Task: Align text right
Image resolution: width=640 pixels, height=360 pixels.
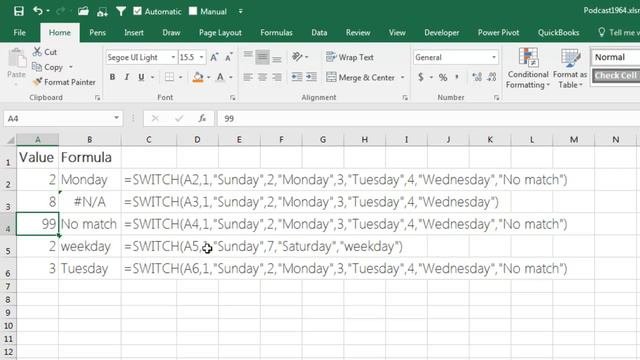Action: point(277,77)
